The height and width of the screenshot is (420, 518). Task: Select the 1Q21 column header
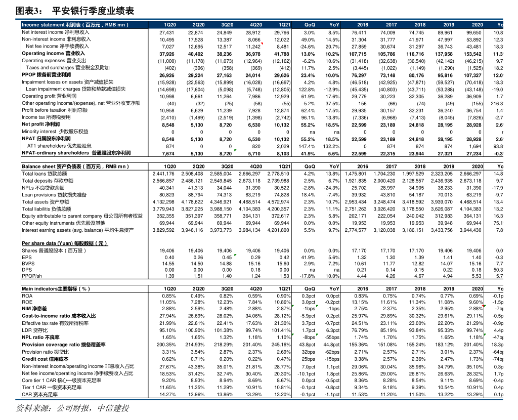point(284,25)
